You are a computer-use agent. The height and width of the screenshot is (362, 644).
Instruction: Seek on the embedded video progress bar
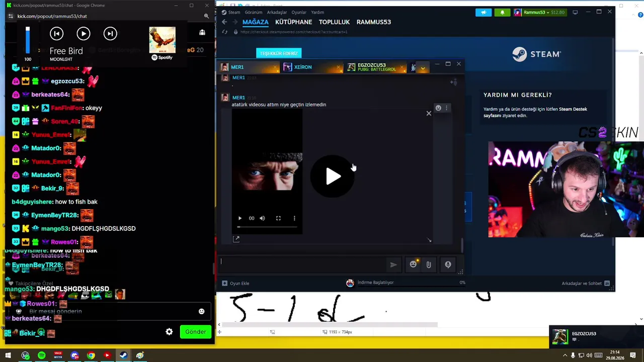pos(267,227)
